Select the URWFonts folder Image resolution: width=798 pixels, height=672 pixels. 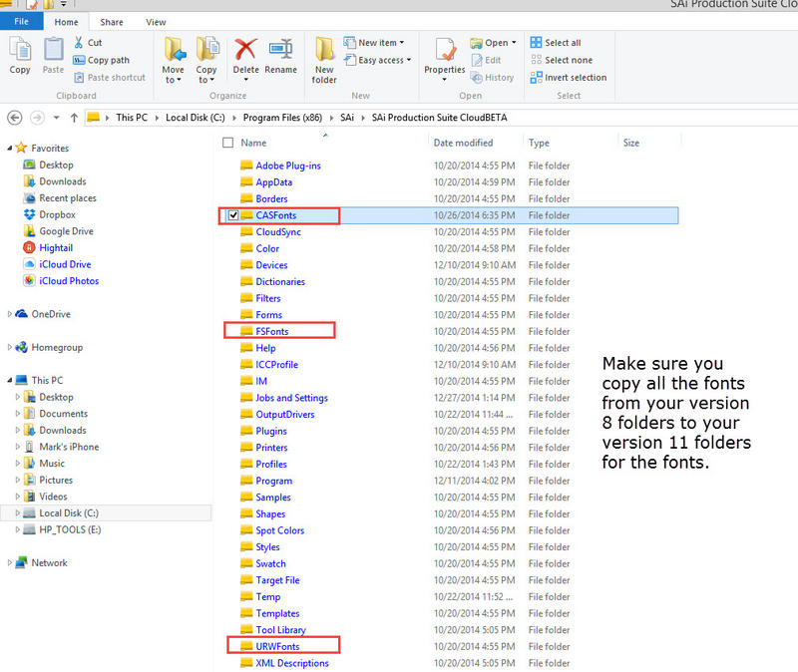[x=277, y=646]
